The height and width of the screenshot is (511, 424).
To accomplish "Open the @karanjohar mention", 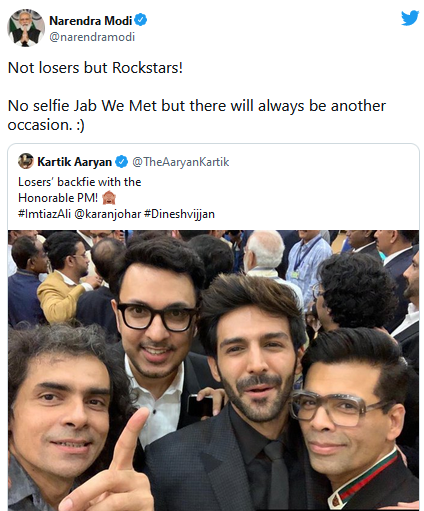I will click(108, 214).
